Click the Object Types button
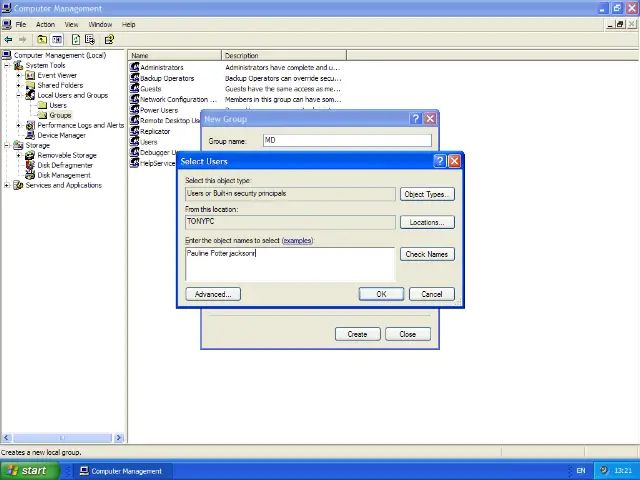 [x=426, y=194]
